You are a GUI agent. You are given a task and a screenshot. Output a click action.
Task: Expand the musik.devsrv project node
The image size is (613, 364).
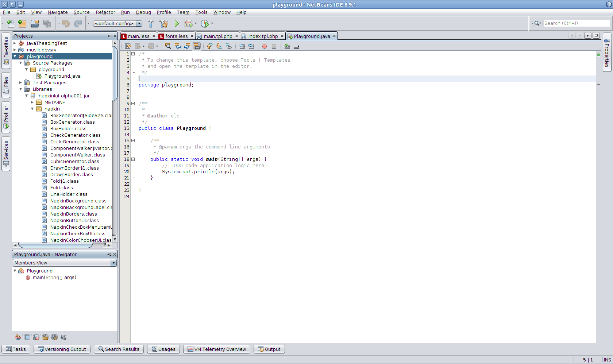point(15,50)
